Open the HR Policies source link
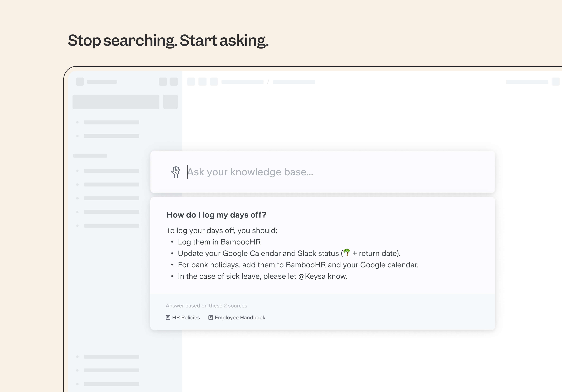Screen dimensions: 562x392 [x=186, y=317]
